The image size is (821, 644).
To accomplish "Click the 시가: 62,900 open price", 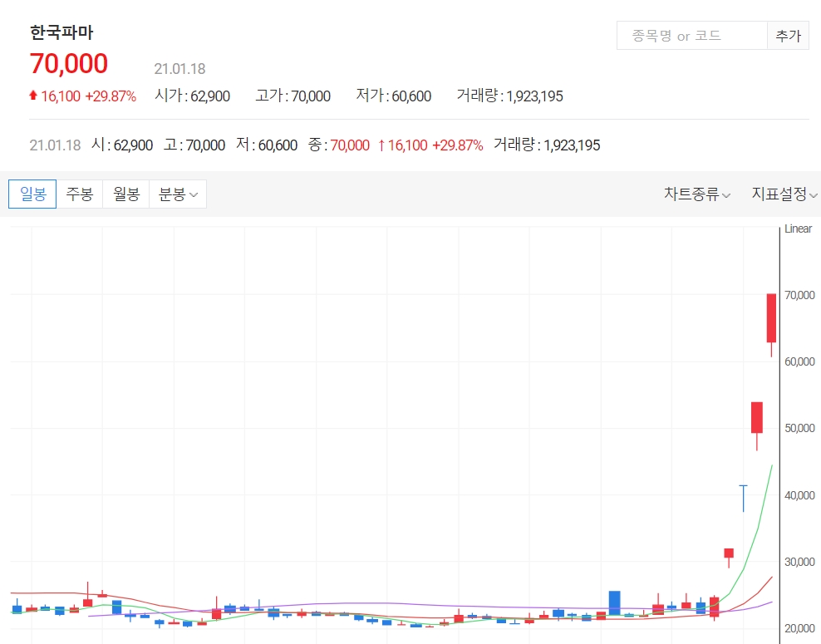I will tap(193, 96).
